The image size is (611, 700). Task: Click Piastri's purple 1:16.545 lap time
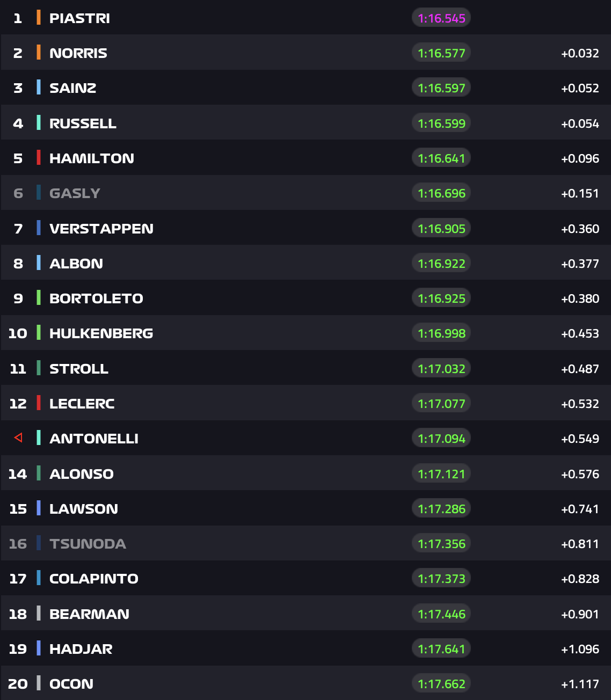441,18
